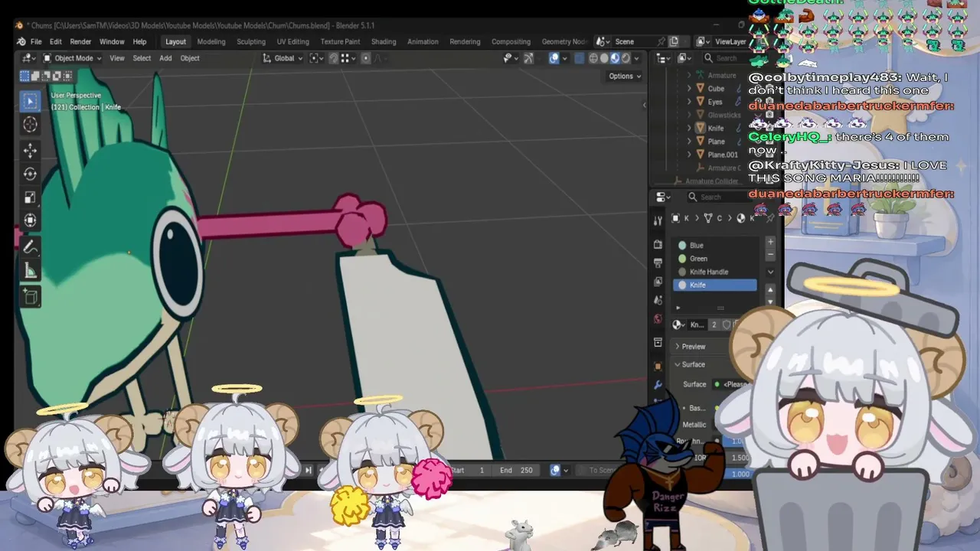Image resolution: width=980 pixels, height=551 pixels.
Task: Select new-selection mode icon in header
Action: click(24, 76)
